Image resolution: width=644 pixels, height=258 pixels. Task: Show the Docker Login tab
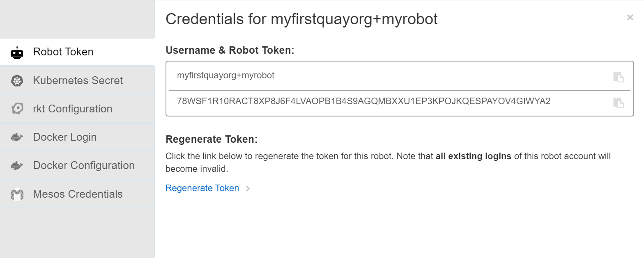pos(77,137)
